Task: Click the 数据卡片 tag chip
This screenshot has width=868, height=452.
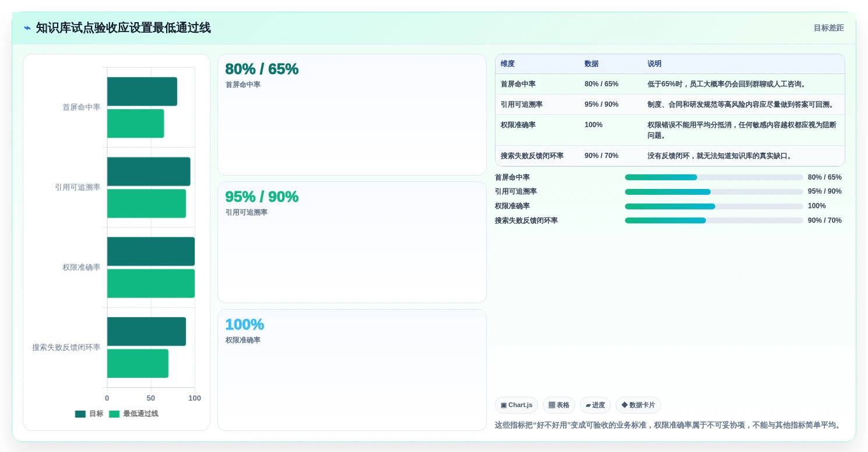Action: pyautogui.click(x=638, y=405)
